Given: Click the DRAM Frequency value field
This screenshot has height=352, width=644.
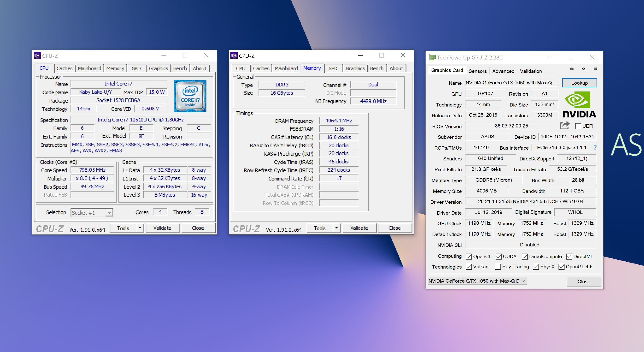Looking at the screenshot, I should click(x=339, y=121).
